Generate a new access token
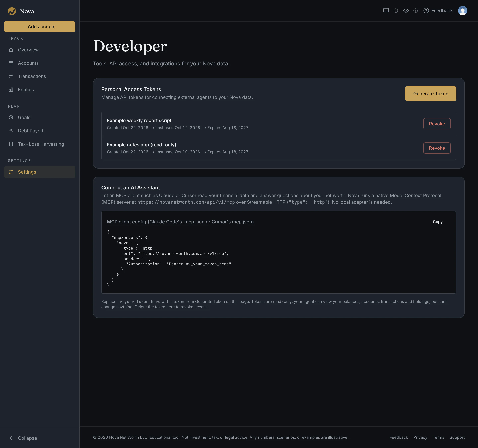Viewport: 478px width, 448px height. click(x=431, y=93)
